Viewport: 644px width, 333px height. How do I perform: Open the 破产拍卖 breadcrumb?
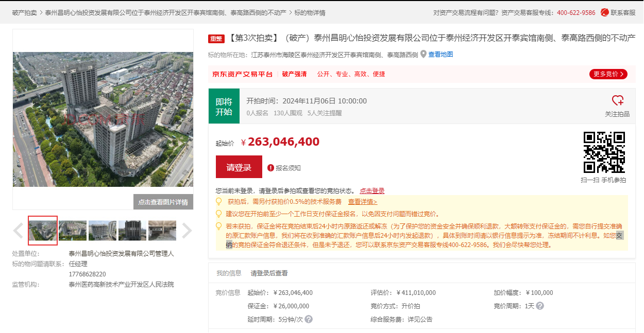[x=24, y=12]
